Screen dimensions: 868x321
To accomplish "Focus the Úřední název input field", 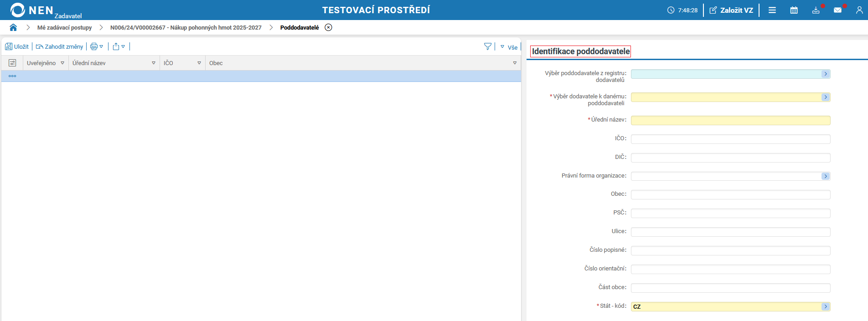I will click(x=730, y=120).
